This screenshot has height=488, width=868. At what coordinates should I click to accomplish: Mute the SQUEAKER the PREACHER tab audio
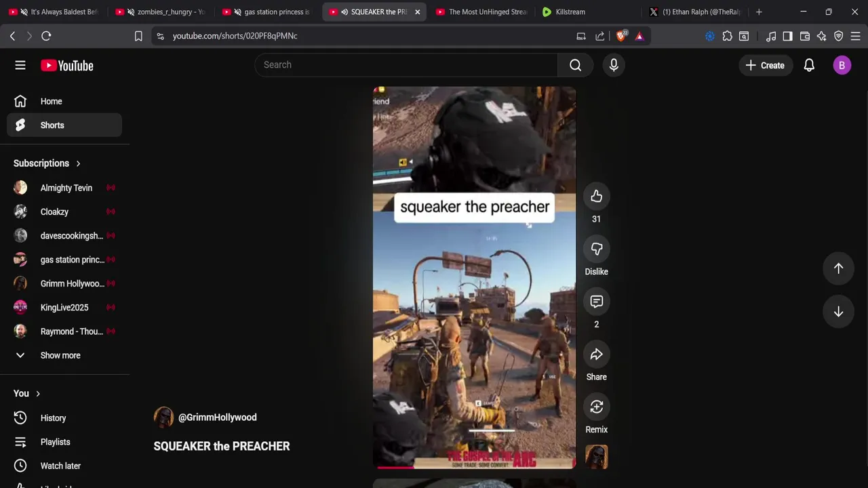click(x=344, y=12)
